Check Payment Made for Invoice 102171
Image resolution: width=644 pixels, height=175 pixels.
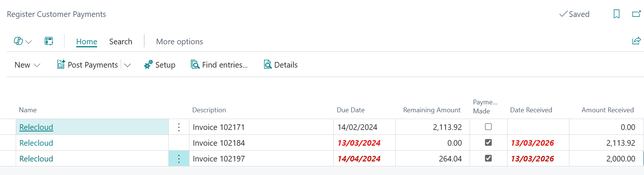pos(488,127)
